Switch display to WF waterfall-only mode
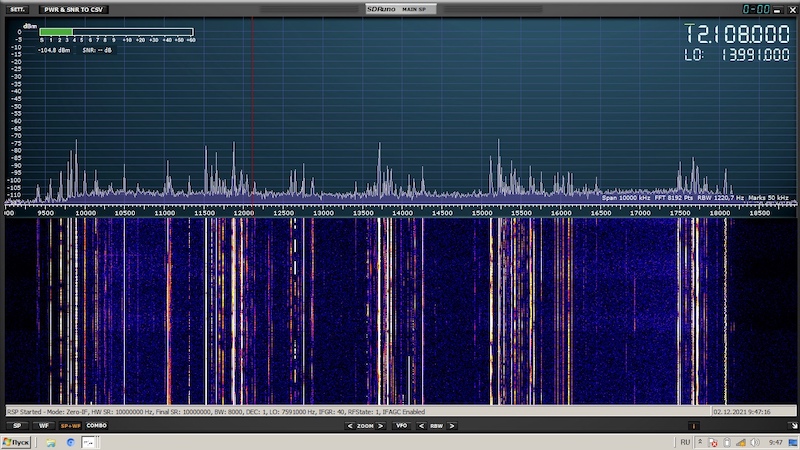The width and height of the screenshot is (800, 450). tap(43, 426)
